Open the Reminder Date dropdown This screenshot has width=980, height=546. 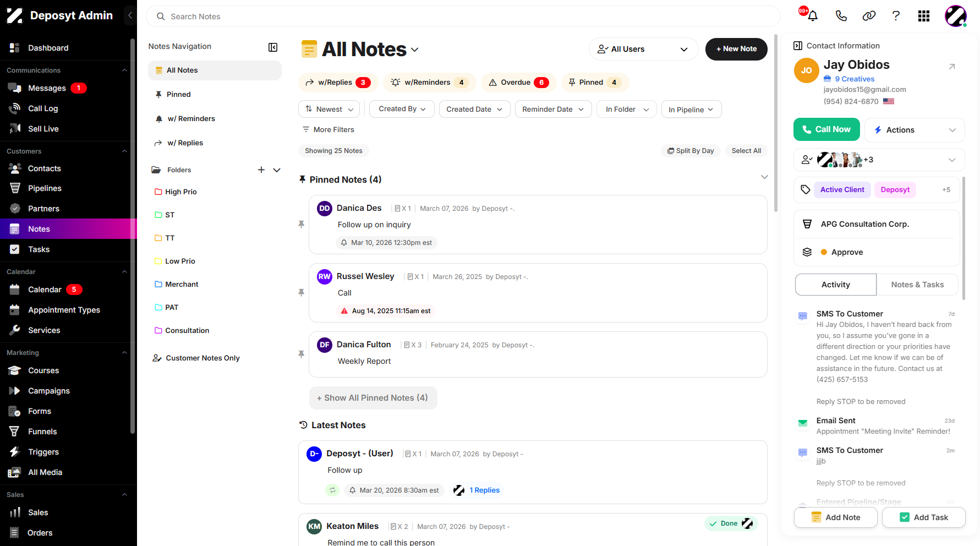click(553, 109)
